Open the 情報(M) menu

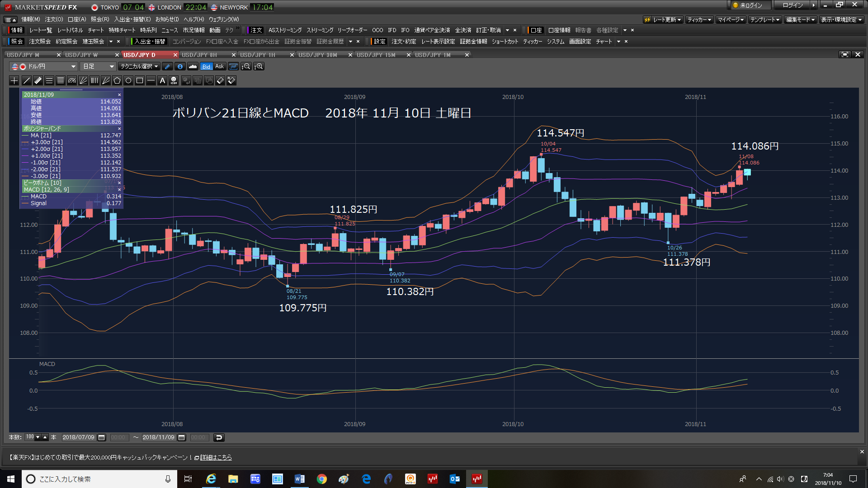[x=31, y=19]
